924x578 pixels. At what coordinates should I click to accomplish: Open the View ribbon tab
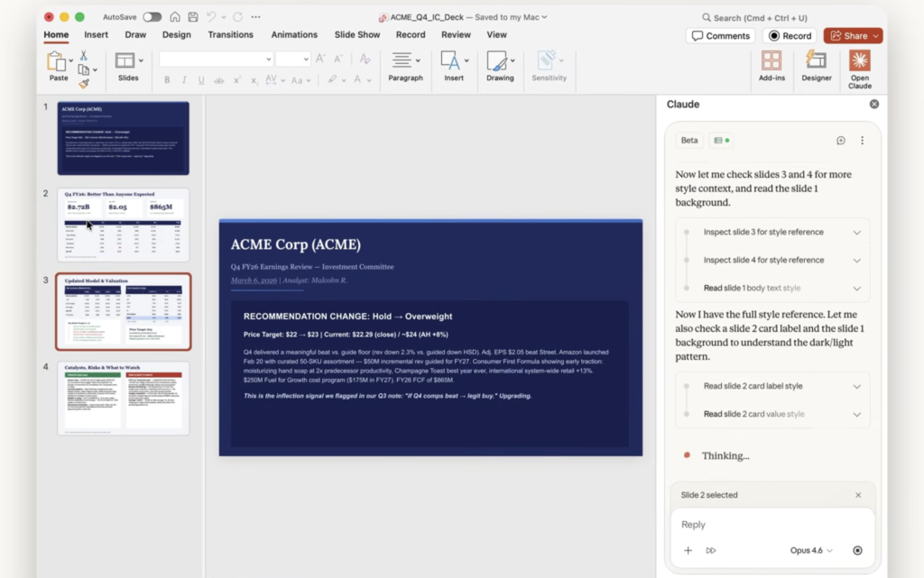click(497, 35)
